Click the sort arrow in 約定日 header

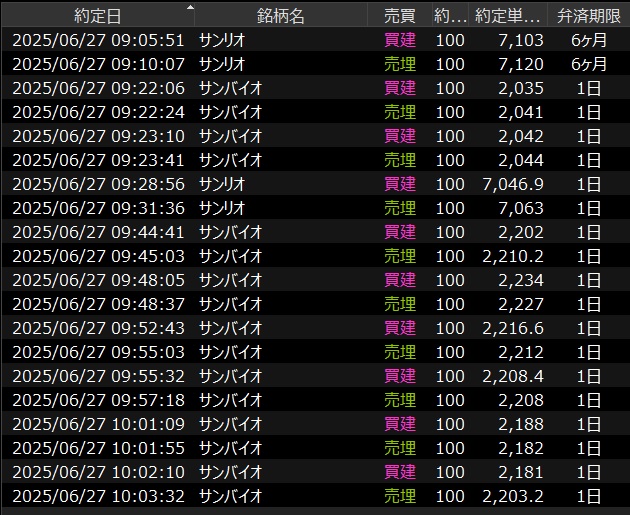tap(190, 7)
